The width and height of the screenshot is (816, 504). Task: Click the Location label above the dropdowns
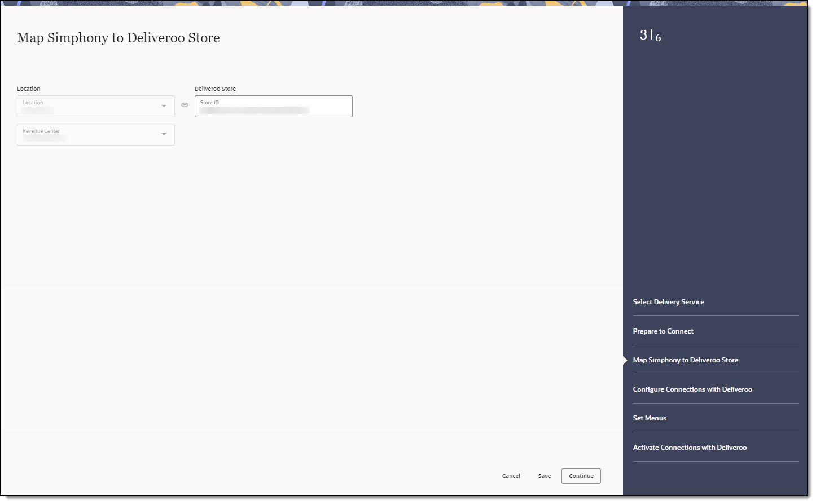click(x=29, y=89)
